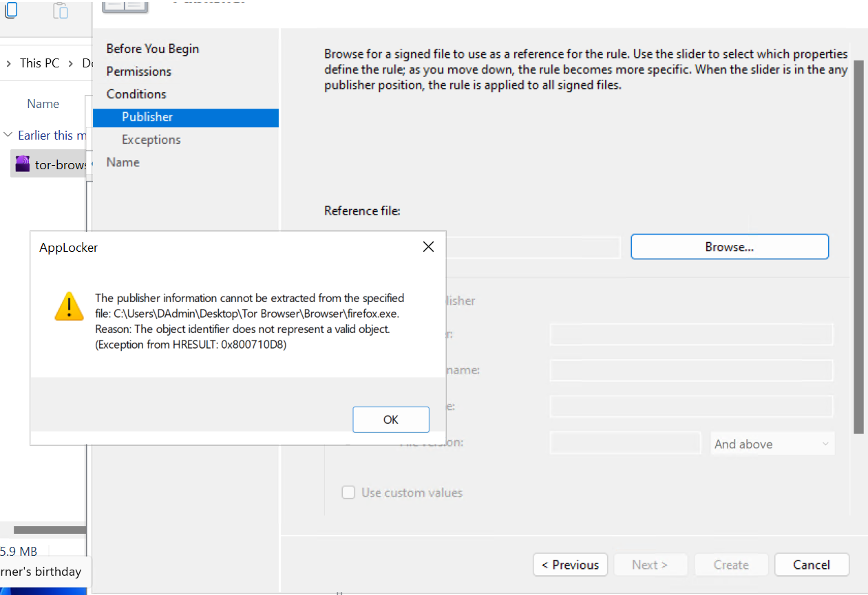This screenshot has height=595, width=868.
Task: Click the Browse button for the reference file
Action: coord(729,247)
